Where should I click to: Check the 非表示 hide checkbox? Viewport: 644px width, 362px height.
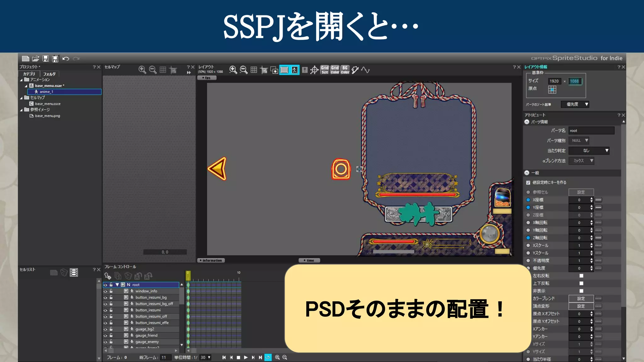pos(581,291)
